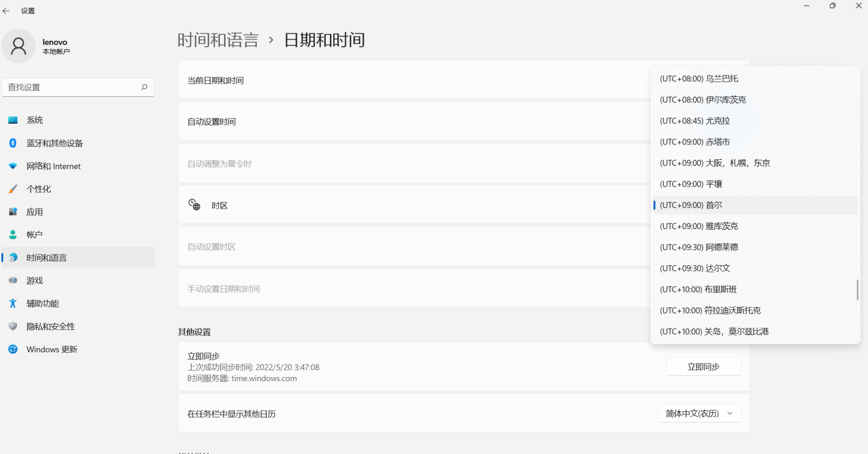The width and height of the screenshot is (868, 454).
Task: Select time zone (UTC+08:00) 伊尔库茨克
Action: 755,100
